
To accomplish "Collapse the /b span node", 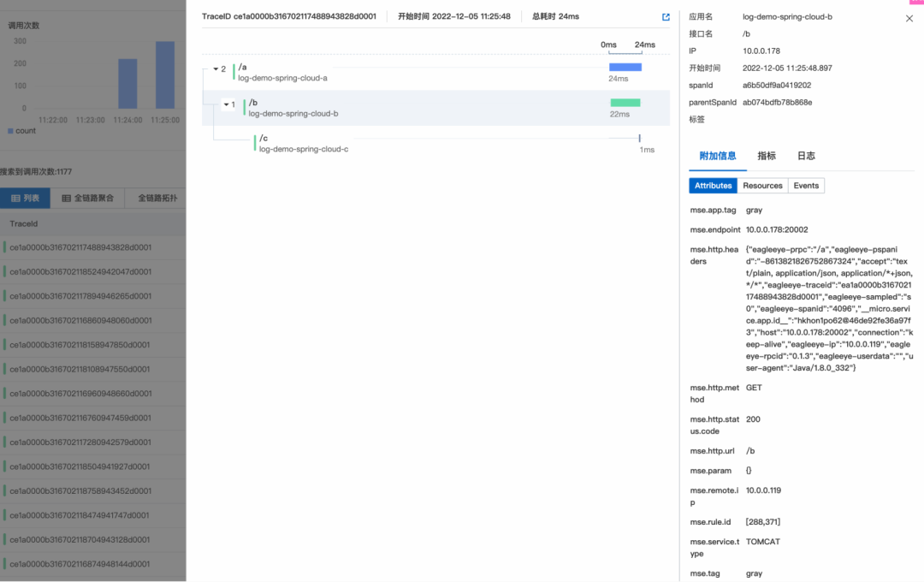I will click(226, 104).
